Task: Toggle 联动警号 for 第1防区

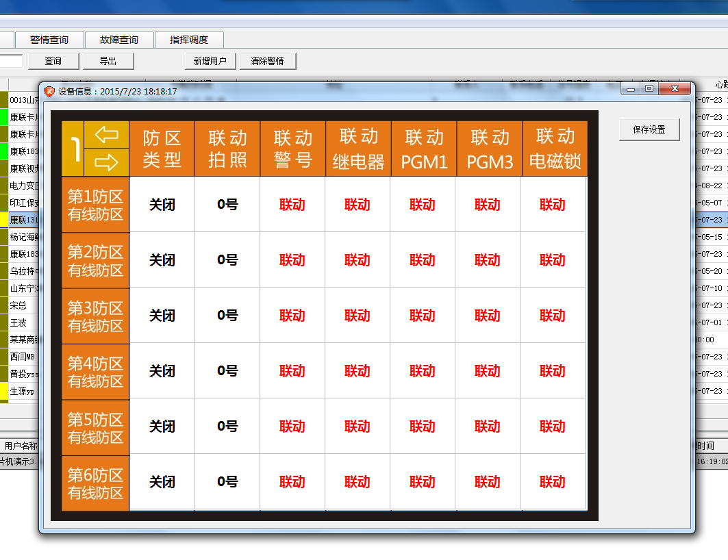Action: (292, 205)
